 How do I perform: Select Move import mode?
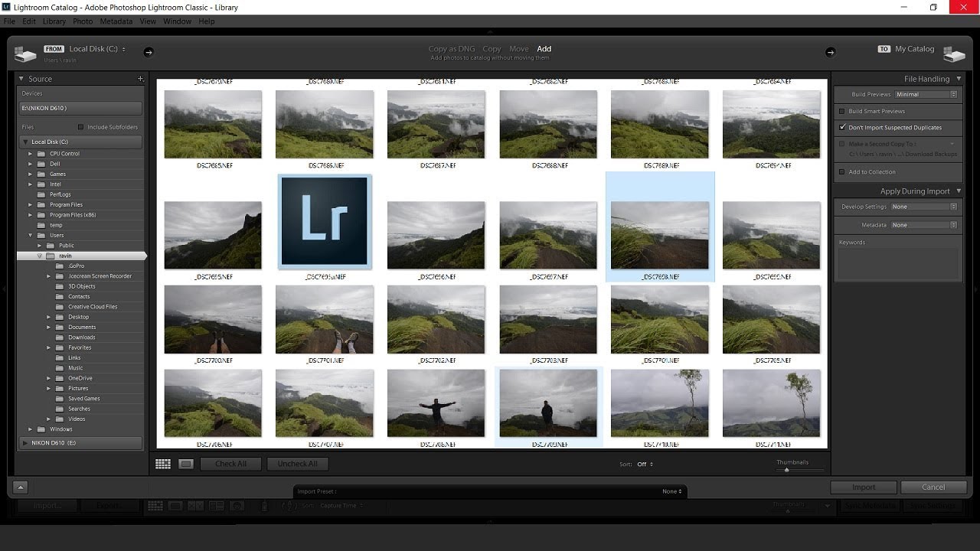point(519,49)
